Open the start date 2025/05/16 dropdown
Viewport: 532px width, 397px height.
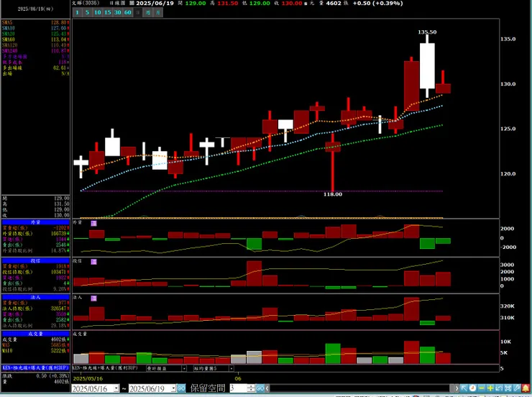click(x=116, y=388)
